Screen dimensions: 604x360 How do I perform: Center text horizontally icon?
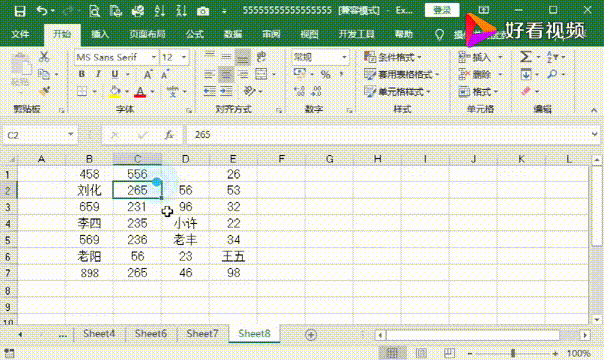(226, 74)
